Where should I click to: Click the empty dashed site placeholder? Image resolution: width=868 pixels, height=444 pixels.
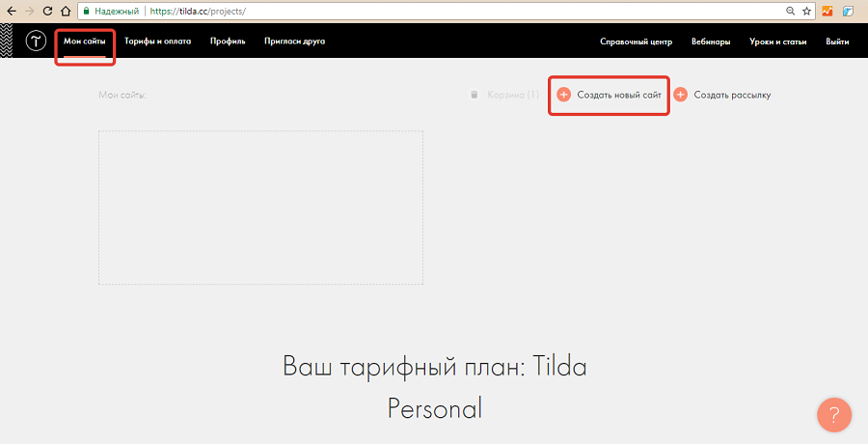tap(260, 208)
